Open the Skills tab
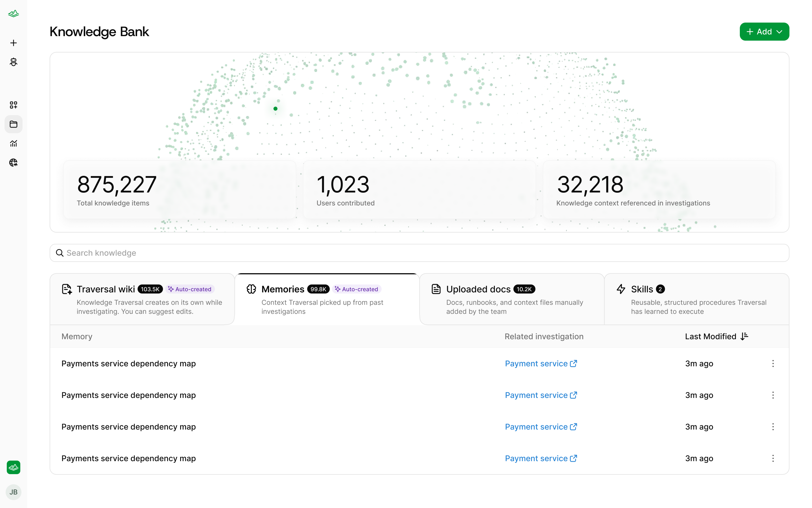 point(697,299)
